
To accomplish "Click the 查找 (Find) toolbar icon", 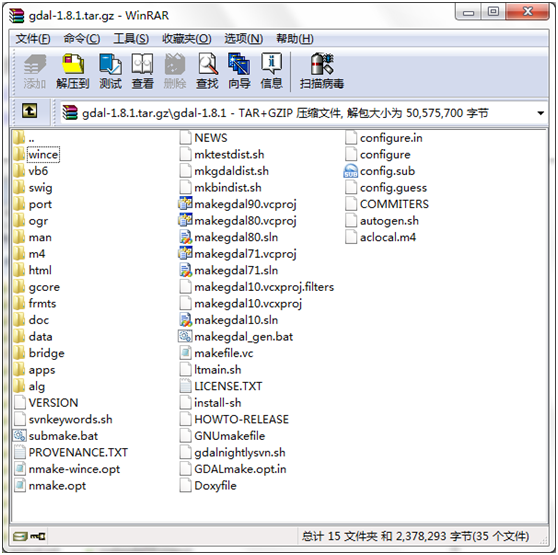I will click(x=207, y=71).
